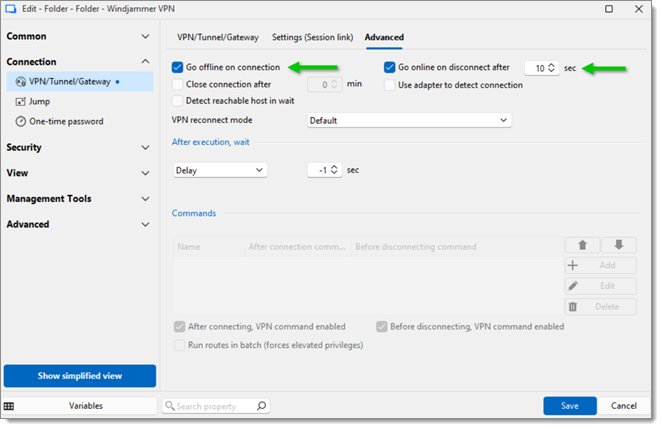Select the Jump sidebar icon
Screen dimensions: 662x429
click(x=21, y=101)
